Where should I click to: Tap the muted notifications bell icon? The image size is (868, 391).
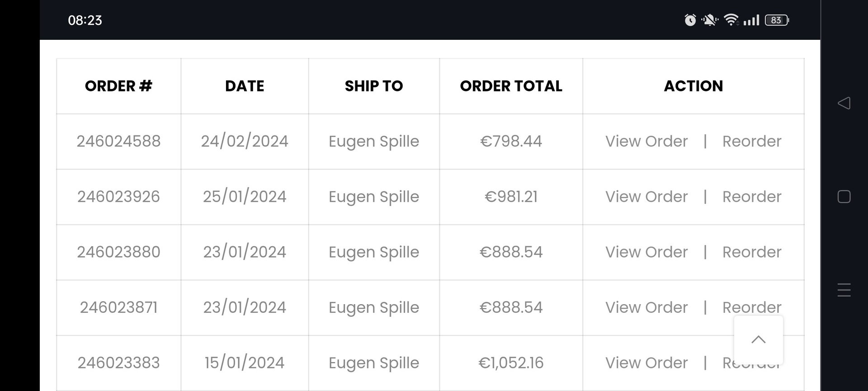click(x=709, y=20)
